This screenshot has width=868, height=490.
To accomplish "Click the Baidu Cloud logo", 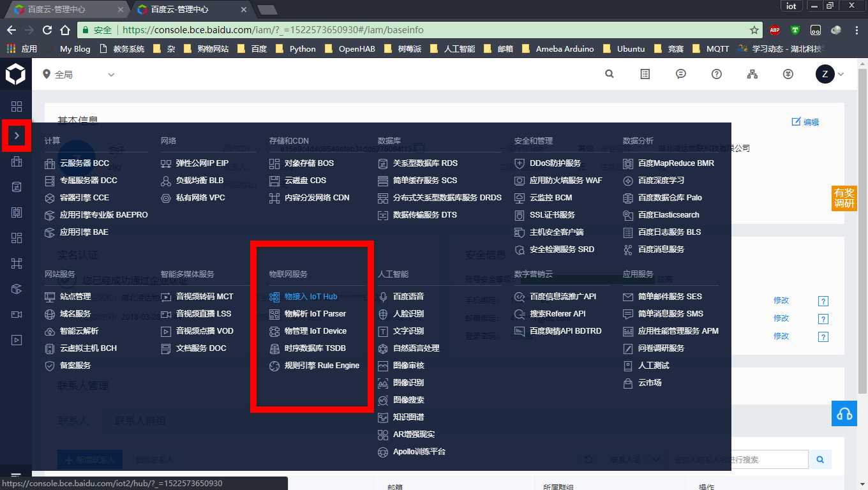I will click(x=15, y=74).
